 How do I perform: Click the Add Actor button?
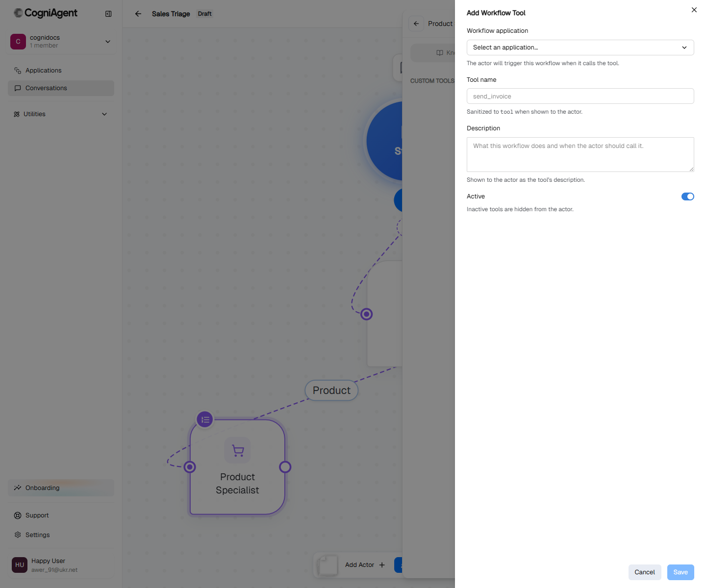[x=365, y=565]
